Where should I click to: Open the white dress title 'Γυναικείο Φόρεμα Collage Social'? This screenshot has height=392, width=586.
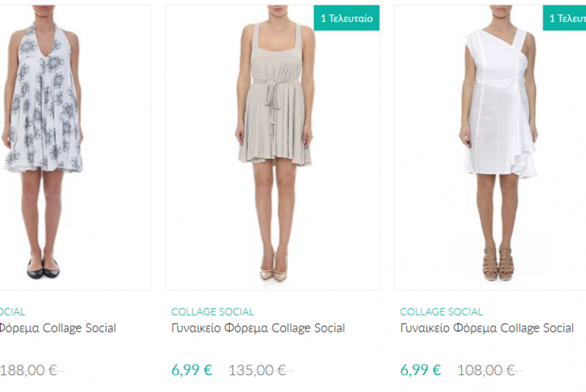pos(487,328)
